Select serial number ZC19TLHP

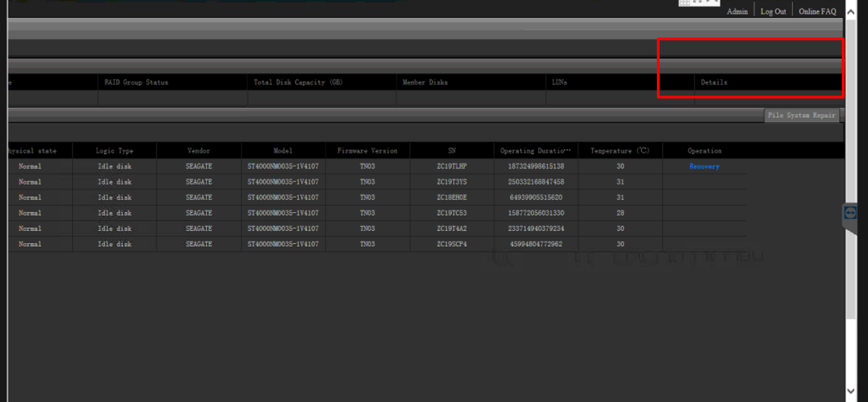click(x=452, y=166)
